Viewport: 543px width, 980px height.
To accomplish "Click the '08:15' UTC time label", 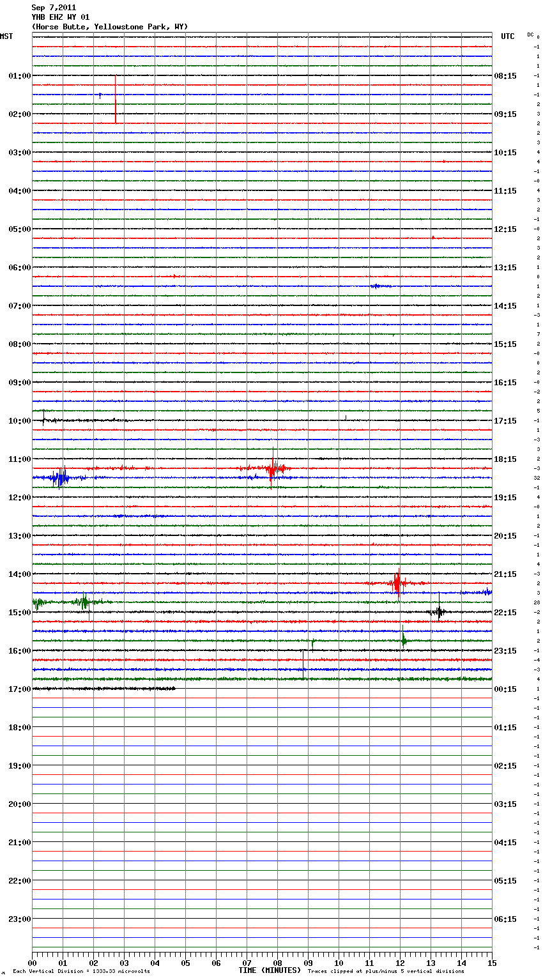I will pyautogui.click(x=505, y=76).
